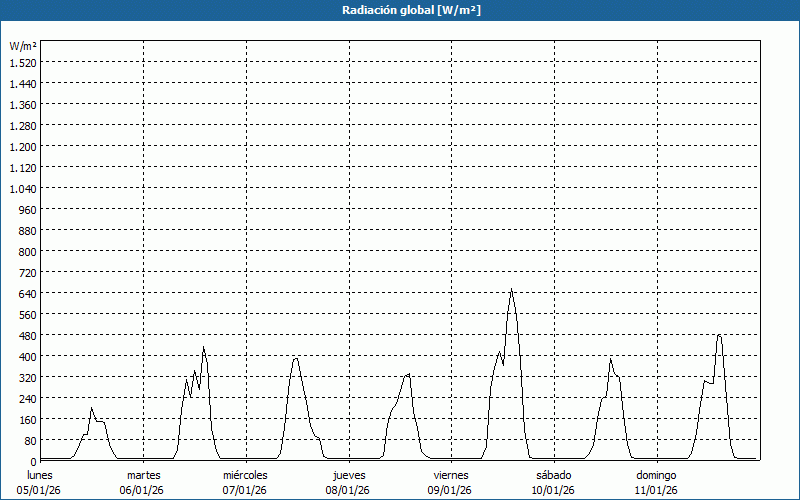Select the date label 11/01/26
800x500 pixels.
[x=656, y=490]
